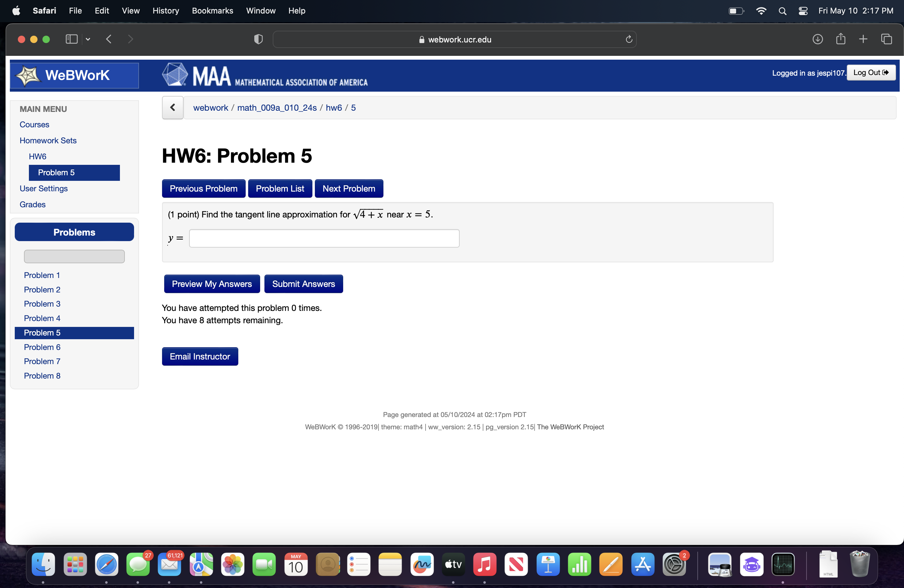This screenshot has width=904, height=588.
Task: Open Problem 6 link in sidebar
Action: click(x=42, y=347)
